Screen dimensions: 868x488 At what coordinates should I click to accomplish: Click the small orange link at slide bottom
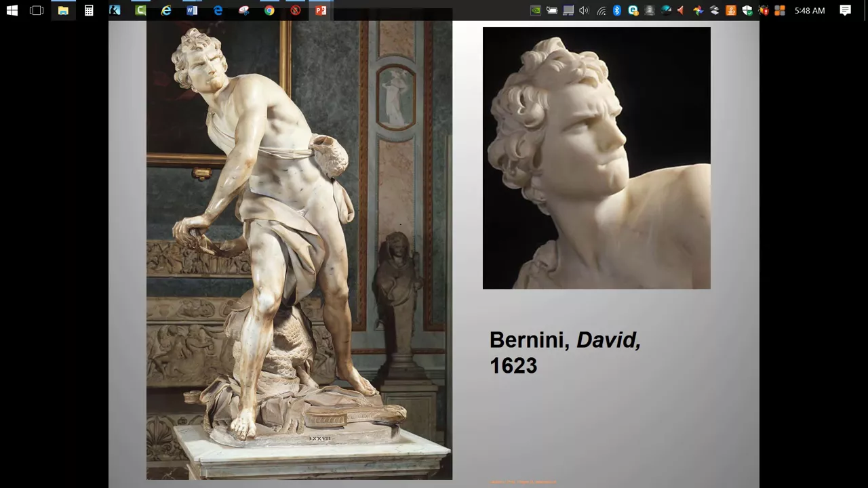pyautogui.click(x=522, y=482)
